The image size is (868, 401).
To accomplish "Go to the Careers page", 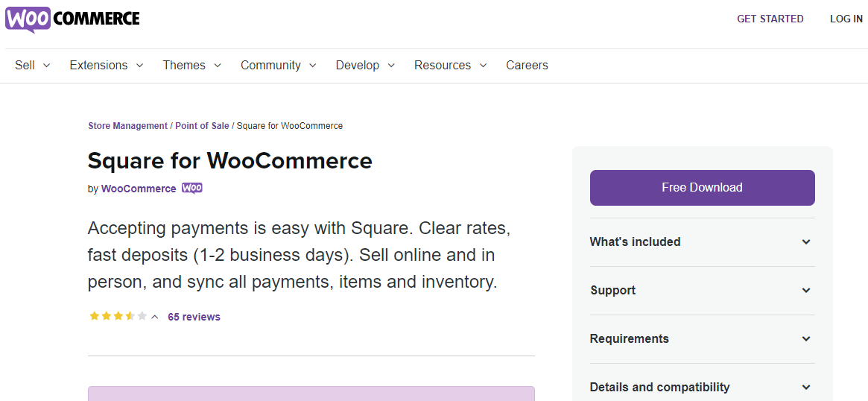I will click(x=527, y=66).
